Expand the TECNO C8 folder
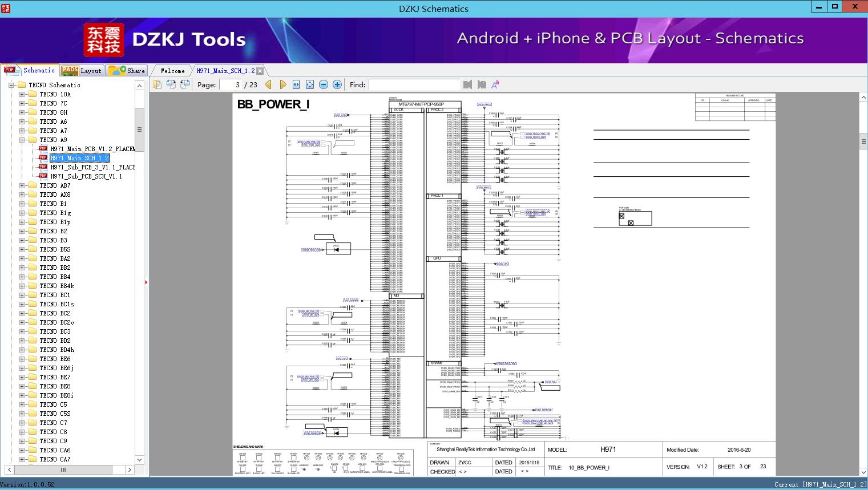868x490 pixels. (x=22, y=432)
